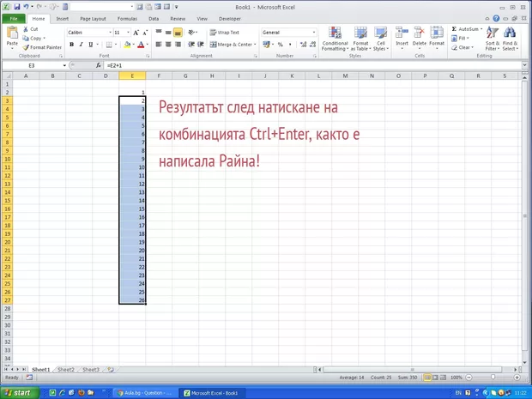Open the General number format dropdown
532x399 pixels.
pyautogui.click(x=314, y=33)
